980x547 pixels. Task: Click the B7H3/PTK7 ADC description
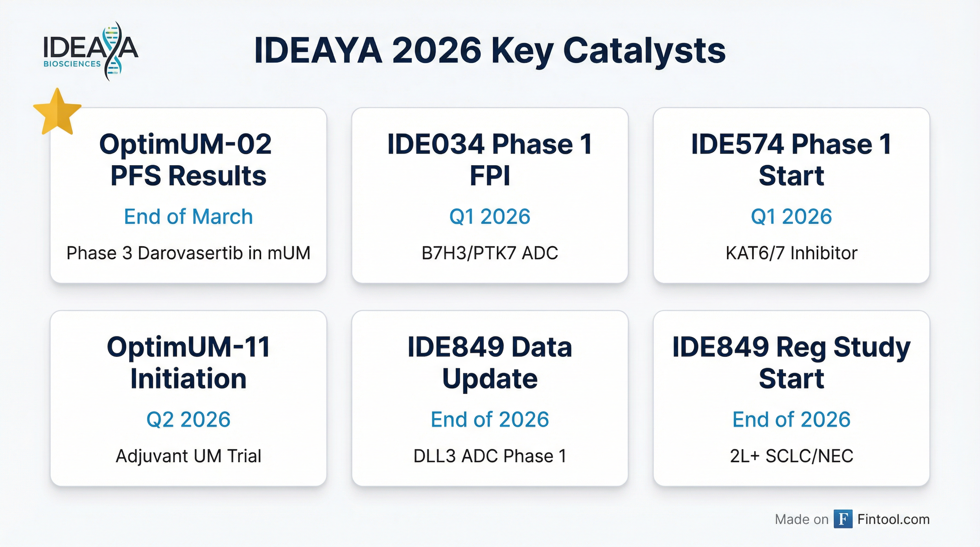(x=490, y=253)
